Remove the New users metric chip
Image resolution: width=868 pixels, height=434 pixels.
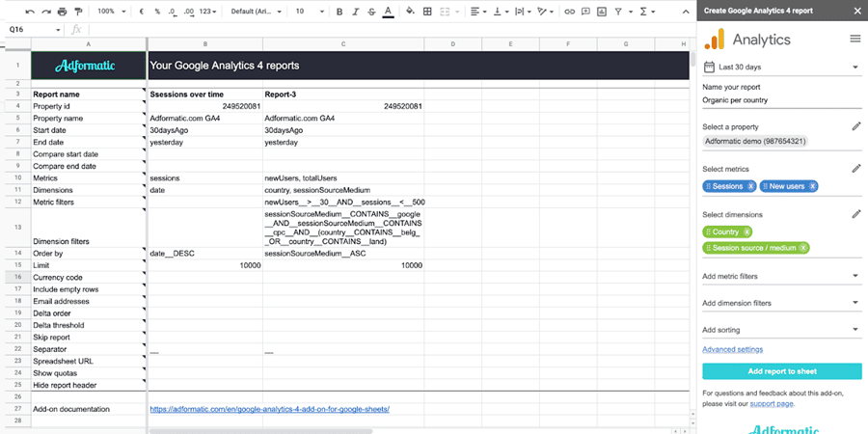pyautogui.click(x=813, y=186)
